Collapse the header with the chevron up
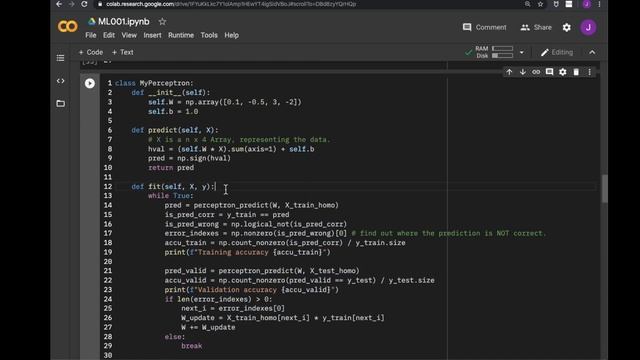640x360 pixels. tap(592, 52)
